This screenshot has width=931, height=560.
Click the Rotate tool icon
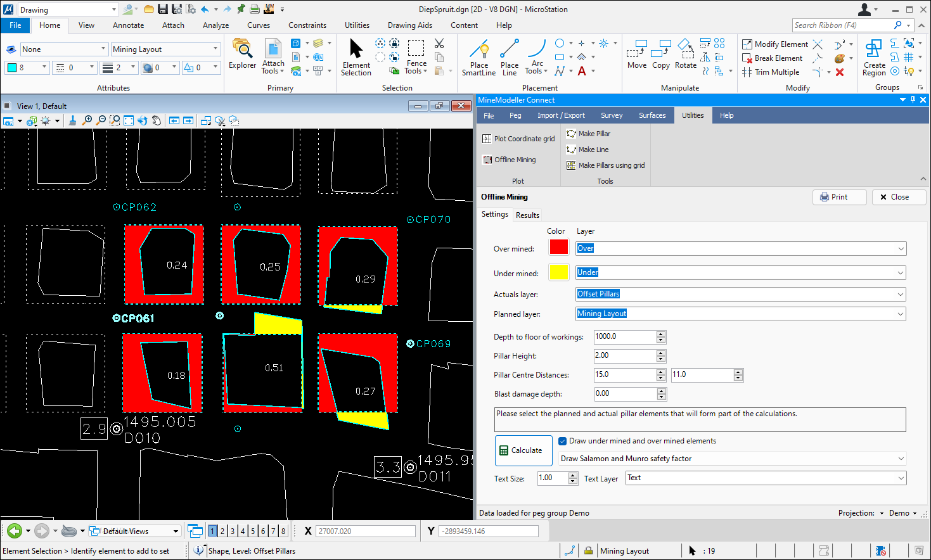coord(685,51)
